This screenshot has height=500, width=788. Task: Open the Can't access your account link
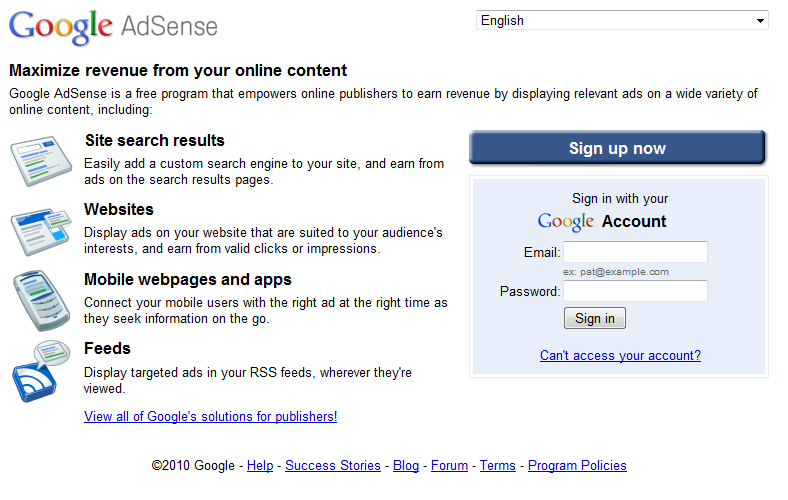620,355
